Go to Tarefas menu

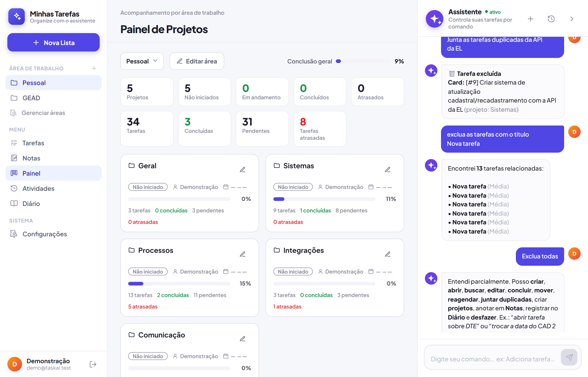point(53,143)
